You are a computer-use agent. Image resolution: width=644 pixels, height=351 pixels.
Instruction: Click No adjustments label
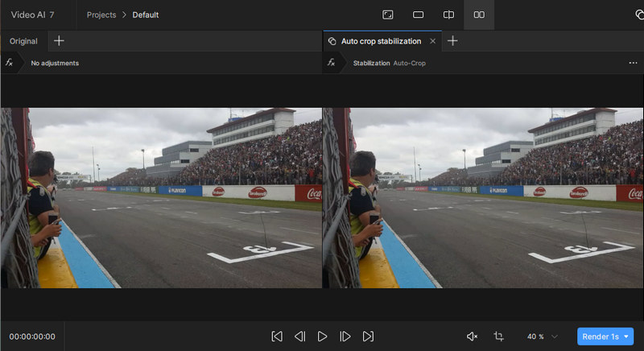[55, 64]
